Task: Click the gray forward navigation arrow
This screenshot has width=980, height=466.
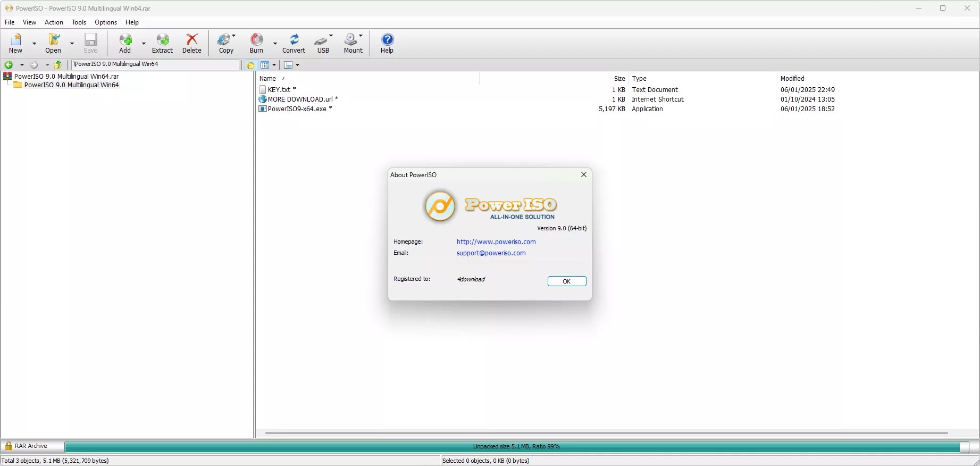Action: pyautogui.click(x=34, y=65)
